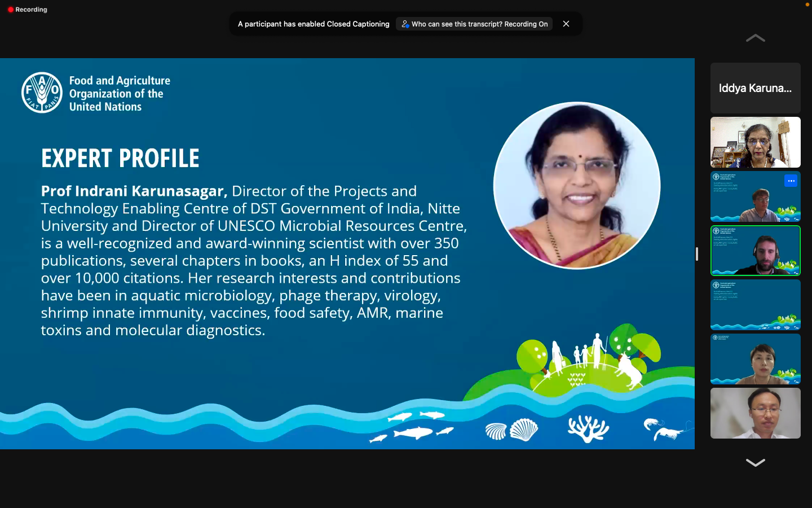Click 'Food and Agriculture Organization of the United Nations' text
The width and height of the screenshot is (812, 508).
click(120, 94)
